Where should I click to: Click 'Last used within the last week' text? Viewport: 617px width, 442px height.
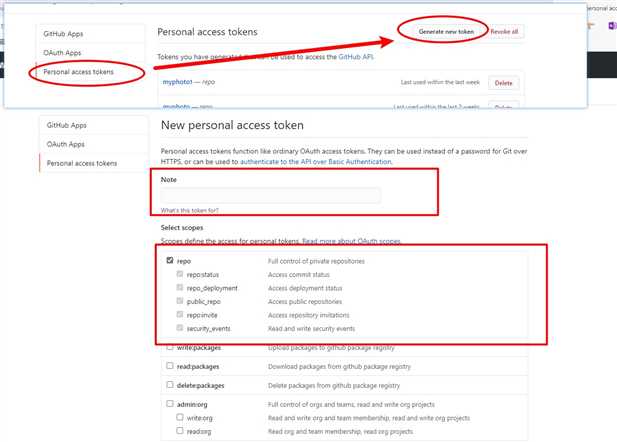click(440, 82)
